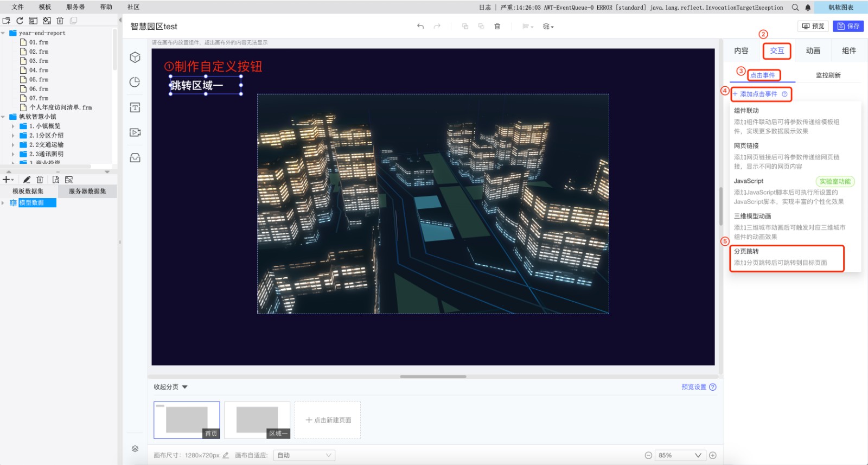Open the 文件 menu
This screenshot has height=465, width=868.
(17, 7)
